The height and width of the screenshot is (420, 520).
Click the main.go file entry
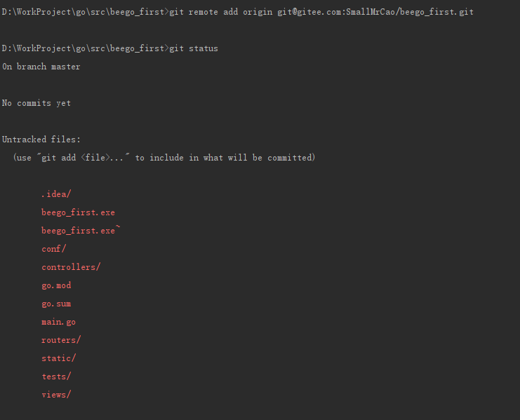pos(58,322)
